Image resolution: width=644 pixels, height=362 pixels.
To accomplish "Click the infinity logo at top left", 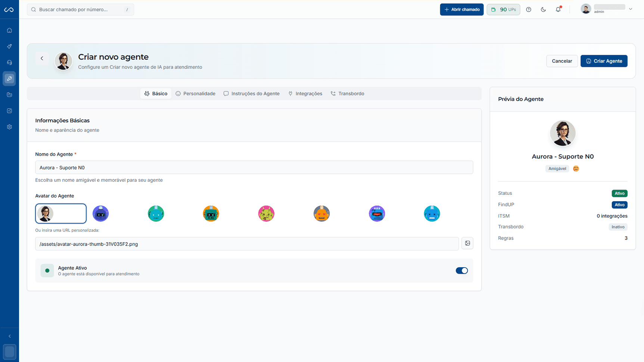I will pos(9,10).
